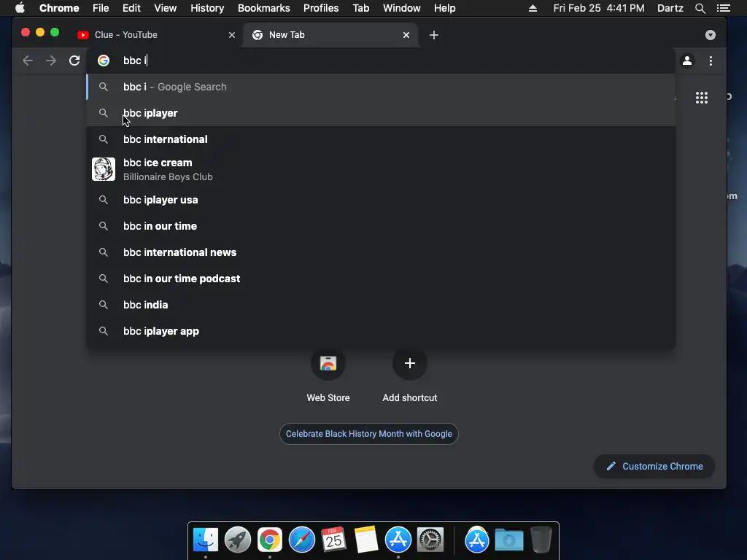Select the New Tab tab
747x560 pixels.
pos(329,35)
